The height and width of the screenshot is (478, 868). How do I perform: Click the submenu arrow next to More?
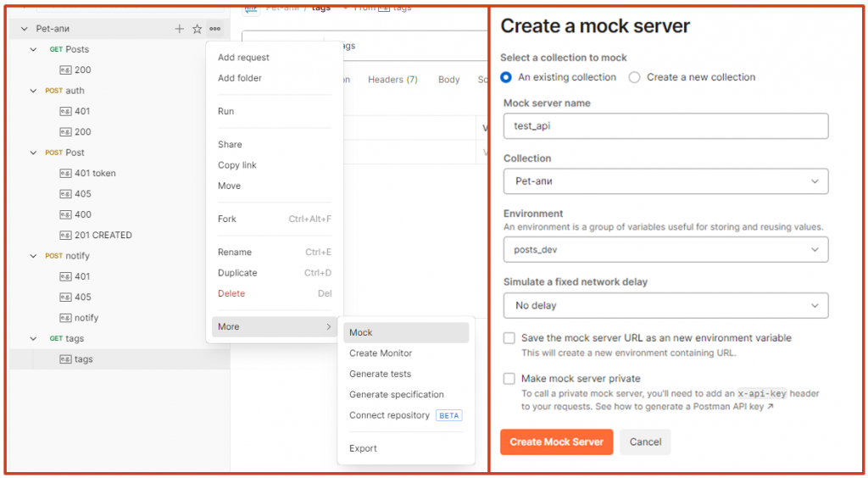point(329,327)
